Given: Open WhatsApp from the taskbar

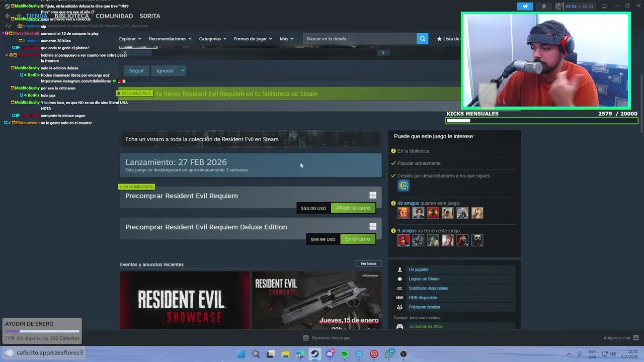Looking at the screenshot, I should [389, 354].
